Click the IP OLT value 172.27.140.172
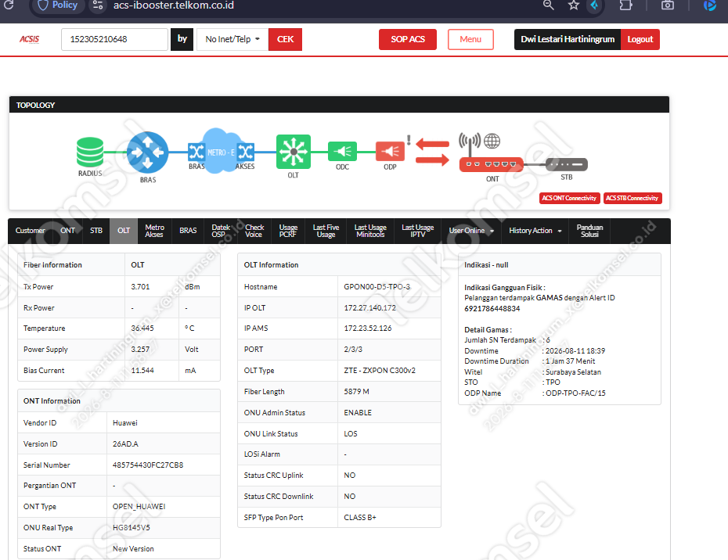The width and height of the screenshot is (728, 560). point(369,307)
